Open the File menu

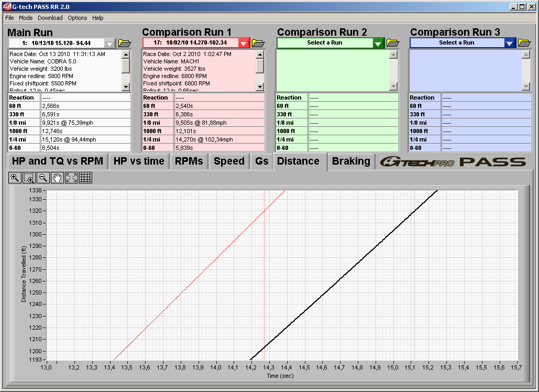point(9,18)
